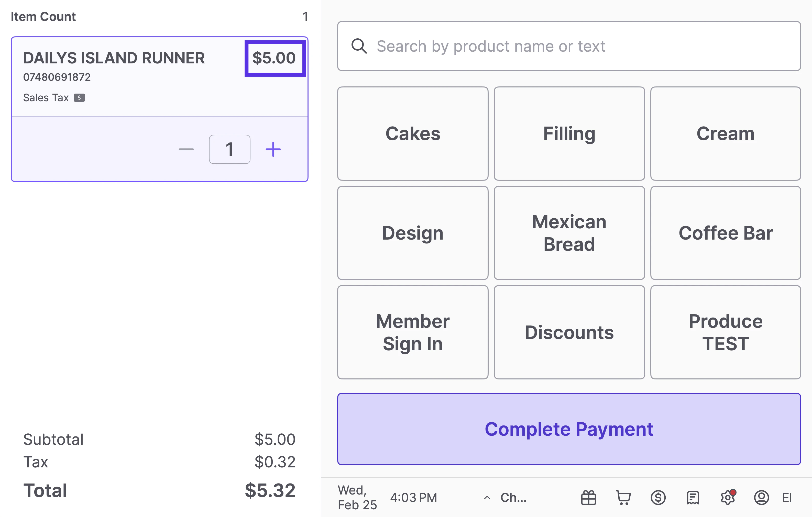Click the $5.00 item price
Screen dimensions: 812x517
click(275, 58)
